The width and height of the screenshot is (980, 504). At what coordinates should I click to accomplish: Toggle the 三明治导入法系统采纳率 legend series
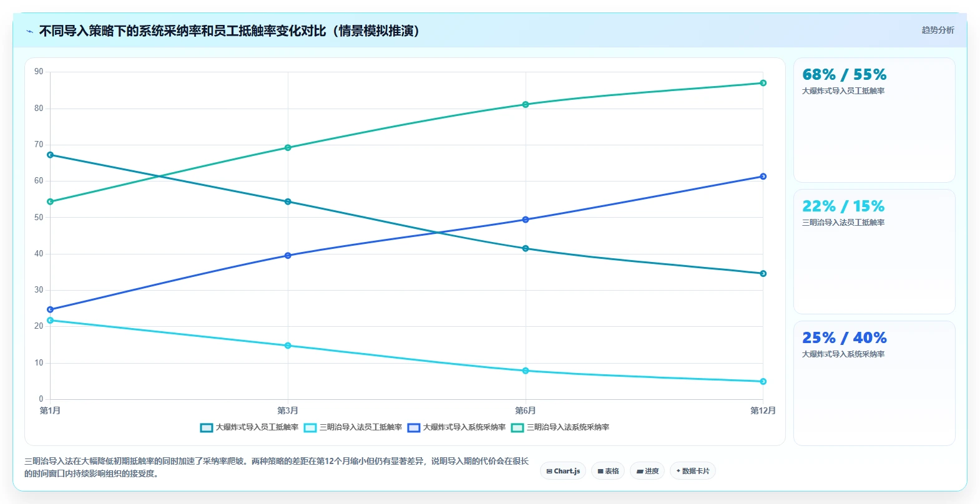[560, 427]
